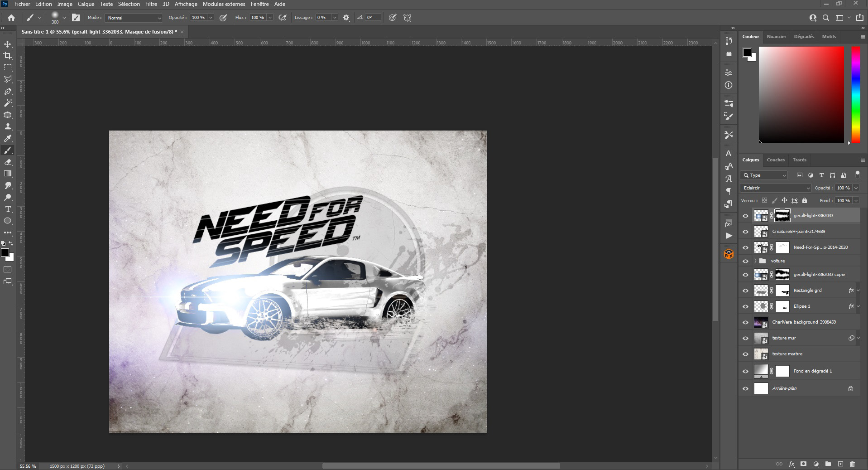This screenshot has height=470, width=868.
Task: Hide the Rectangle grd layer
Action: (745, 291)
